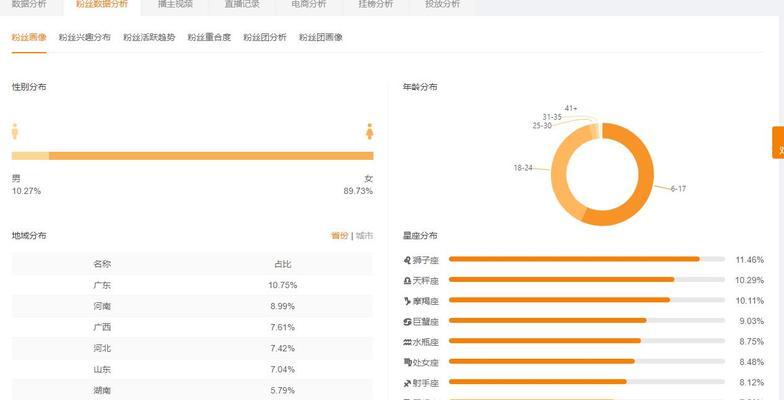Click the 18-24 age label

pos(523,168)
